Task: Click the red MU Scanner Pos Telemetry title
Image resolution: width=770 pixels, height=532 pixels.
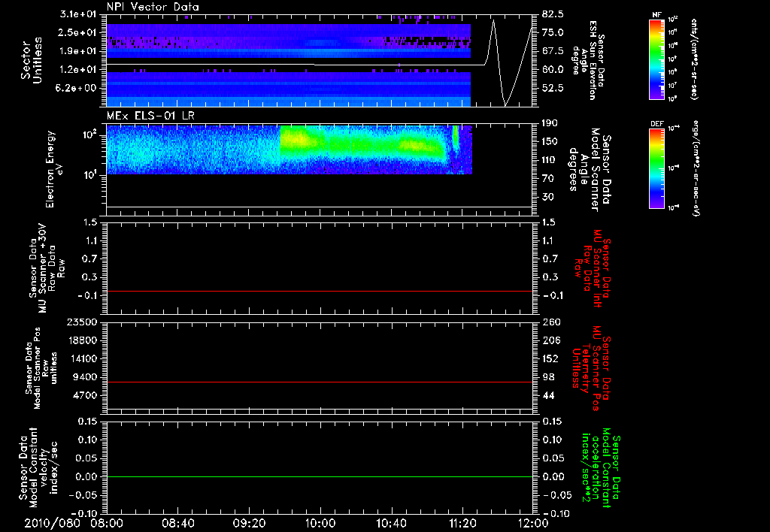Action: coord(593,368)
